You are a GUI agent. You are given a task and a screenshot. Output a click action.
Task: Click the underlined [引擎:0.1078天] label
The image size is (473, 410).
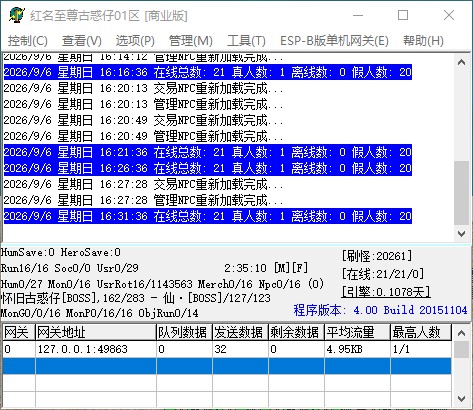(386, 292)
